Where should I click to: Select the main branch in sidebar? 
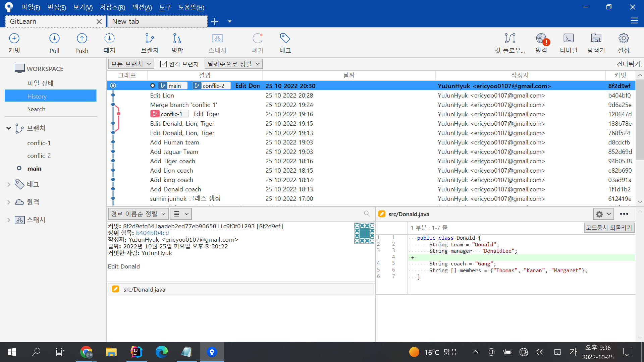coord(34,168)
